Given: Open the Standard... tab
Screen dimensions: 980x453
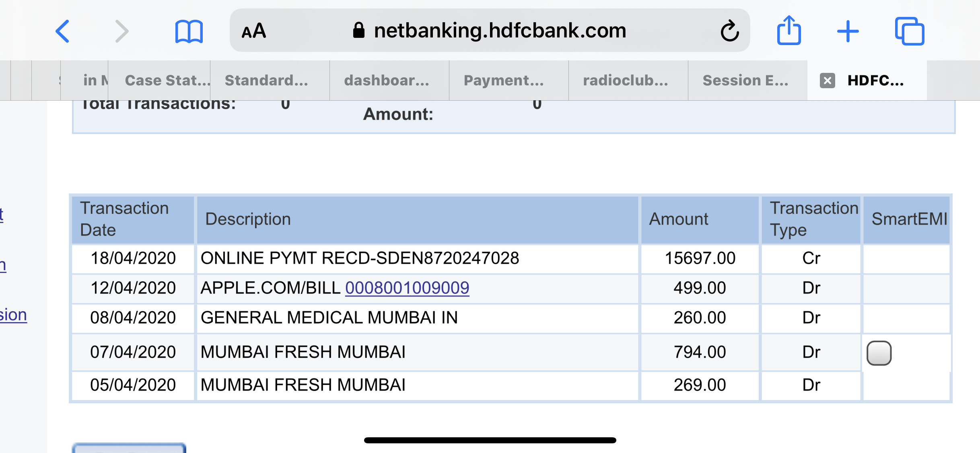Looking at the screenshot, I should click(266, 81).
